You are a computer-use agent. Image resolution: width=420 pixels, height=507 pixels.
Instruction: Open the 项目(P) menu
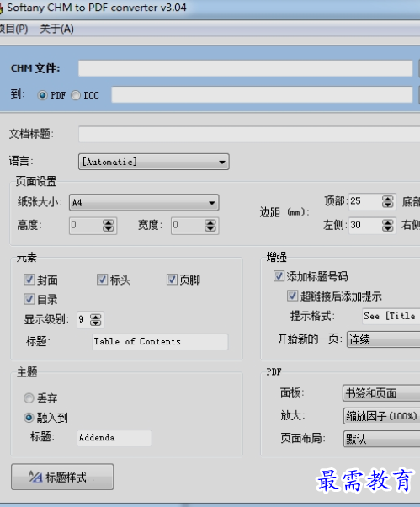point(13,29)
